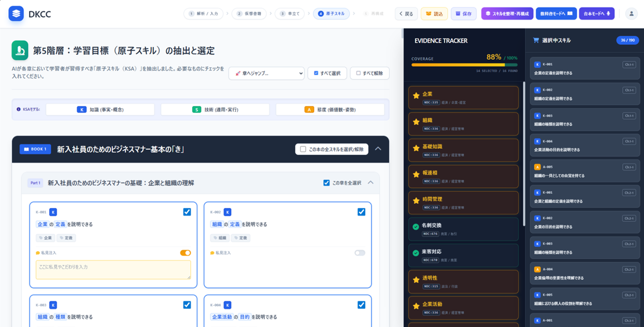
Task: Uncheck the K-004 企業活動の目的 skill checkbox
Action: coord(361,305)
